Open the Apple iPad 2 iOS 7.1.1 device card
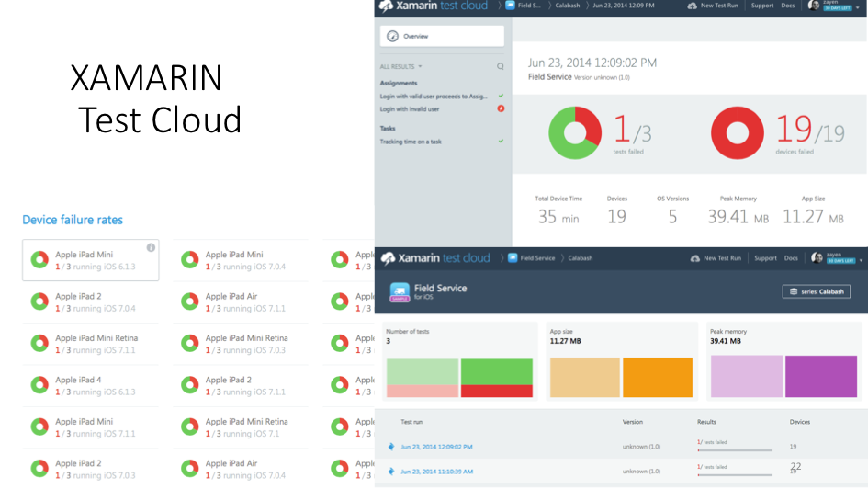Viewport: 868px width, 489px height. click(241, 385)
